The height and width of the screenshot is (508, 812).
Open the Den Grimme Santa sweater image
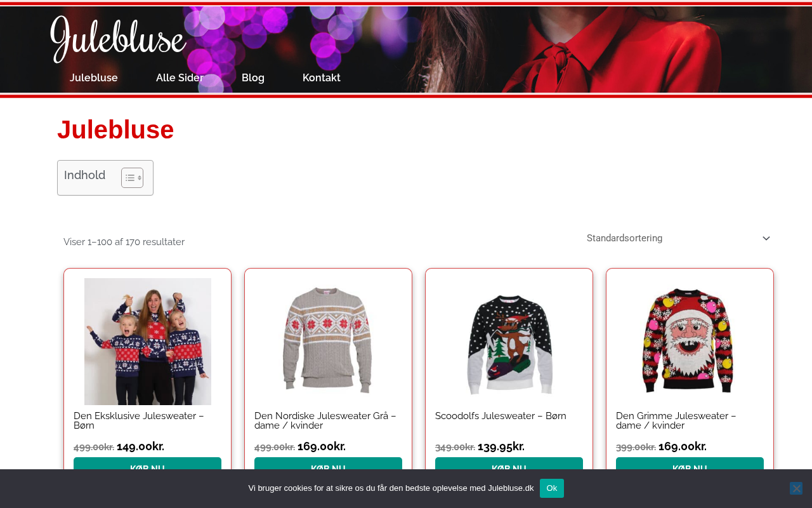point(690,342)
